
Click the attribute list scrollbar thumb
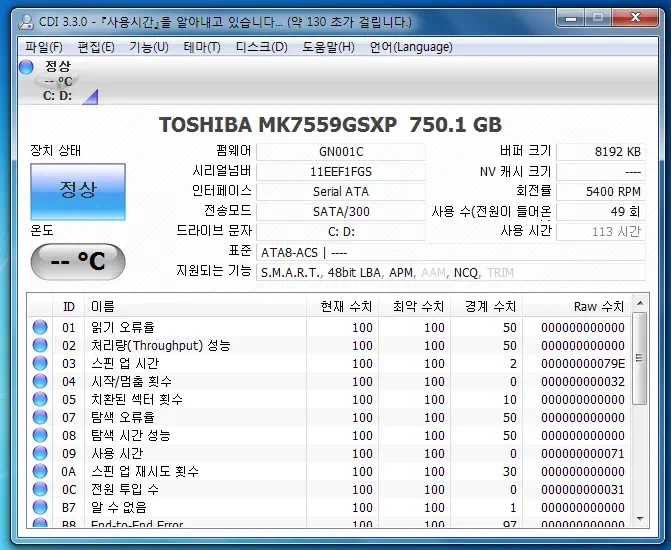coord(640,358)
